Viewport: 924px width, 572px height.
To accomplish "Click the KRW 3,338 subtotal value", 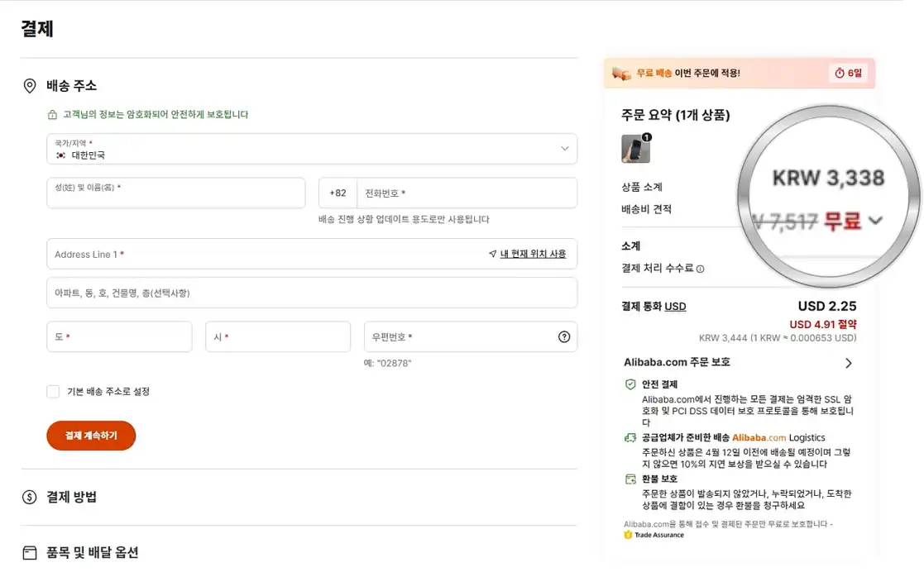I will point(828,178).
